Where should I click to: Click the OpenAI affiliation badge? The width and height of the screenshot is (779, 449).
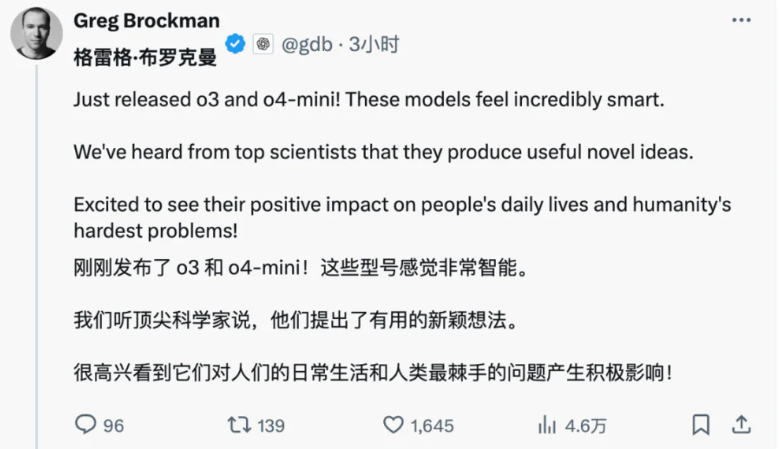263,44
